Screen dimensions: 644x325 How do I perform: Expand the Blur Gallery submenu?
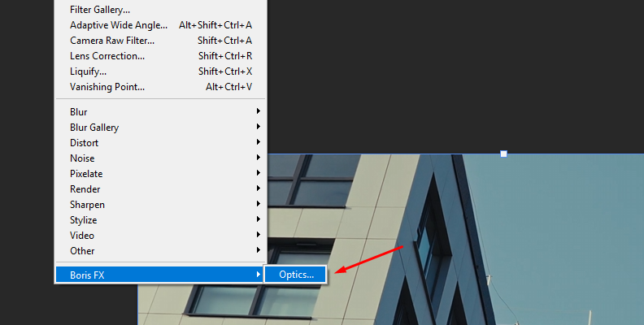click(x=160, y=128)
